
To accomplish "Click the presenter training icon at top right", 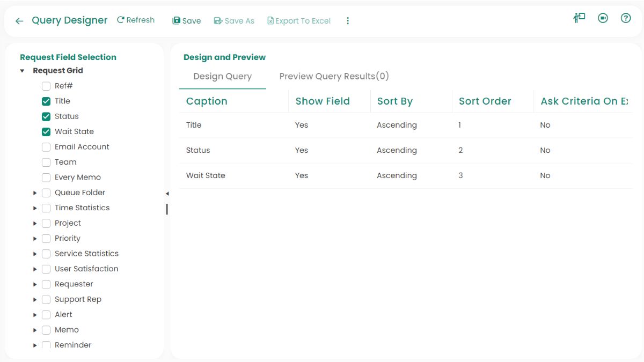I will tap(579, 18).
